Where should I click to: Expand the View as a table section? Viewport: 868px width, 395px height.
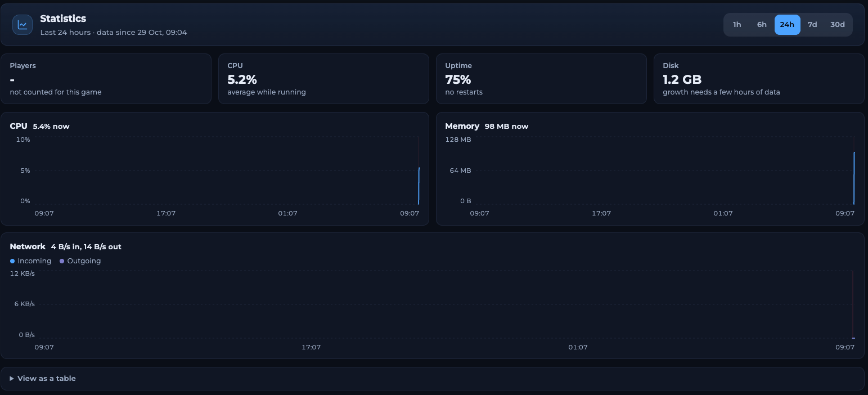click(x=432, y=378)
